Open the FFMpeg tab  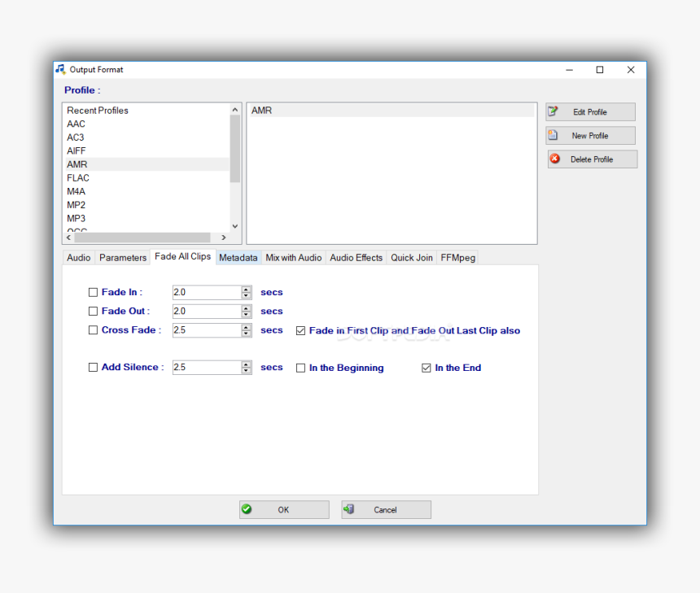pos(457,257)
